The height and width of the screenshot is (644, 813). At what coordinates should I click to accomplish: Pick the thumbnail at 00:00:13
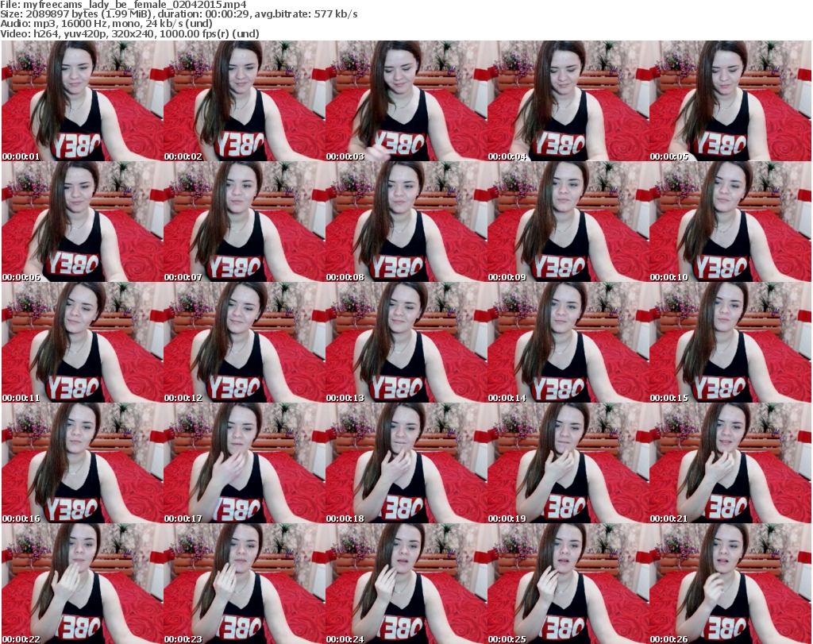pyautogui.click(x=406, y=342)
